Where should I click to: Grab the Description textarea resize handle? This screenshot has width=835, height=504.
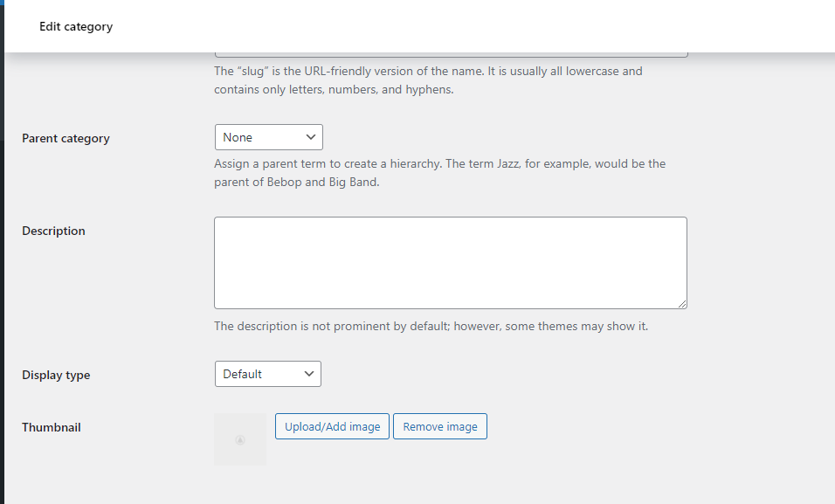[x=681, y=304]
